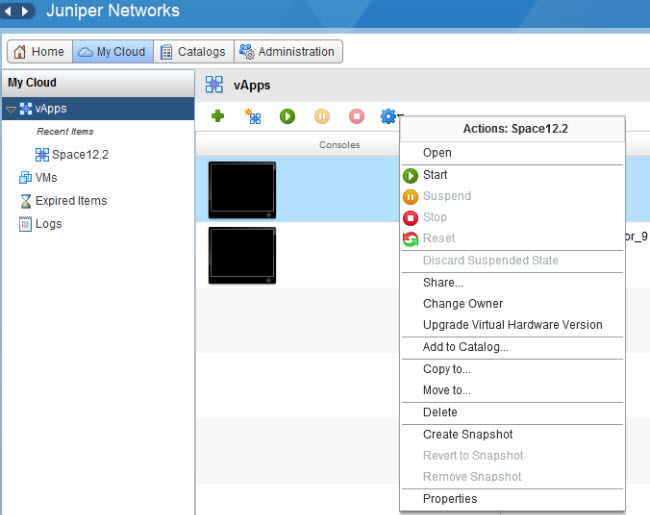Open the blue gear actions dropdown

[x=390, y=117]
